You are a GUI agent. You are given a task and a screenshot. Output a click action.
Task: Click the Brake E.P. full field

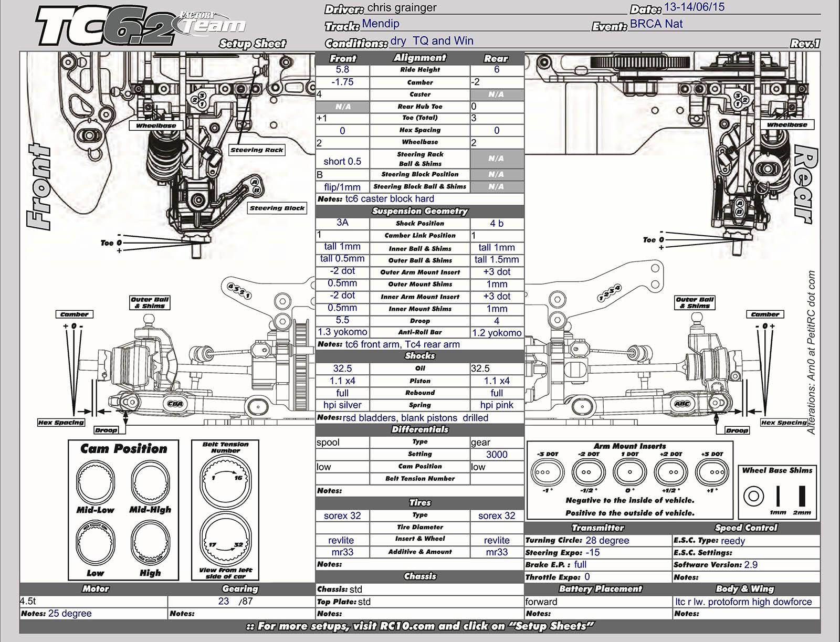pyautogui.click(x=598, y=565)
